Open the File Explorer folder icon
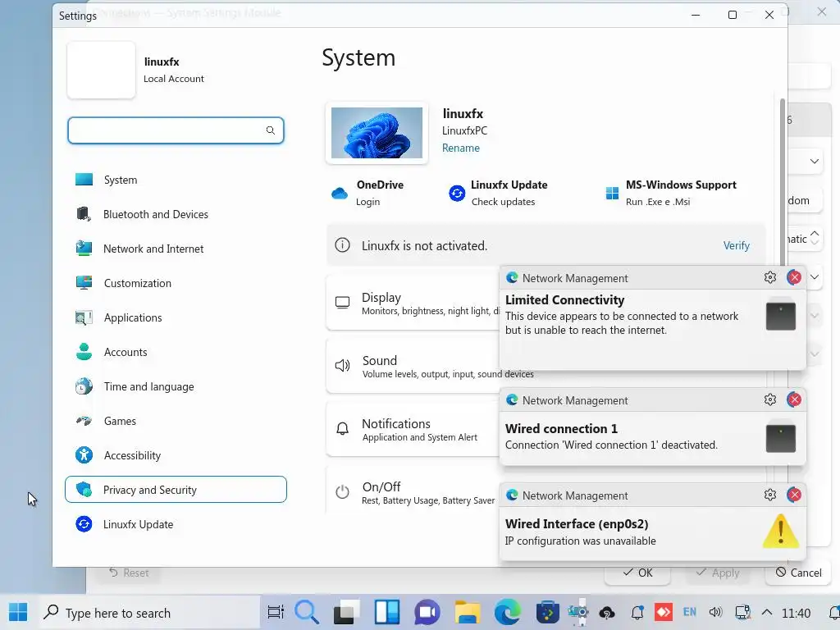The width and height of the screenshot is (840, 630). click(x=467, y=612)
